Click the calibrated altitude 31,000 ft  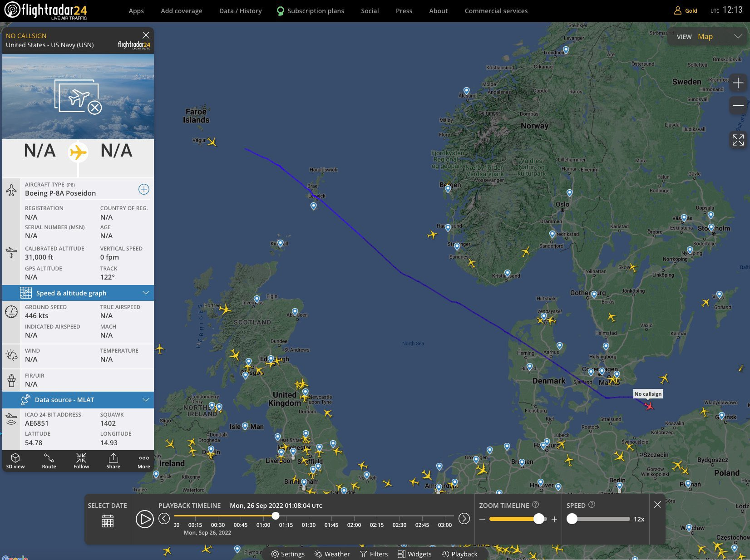point(39,257)
